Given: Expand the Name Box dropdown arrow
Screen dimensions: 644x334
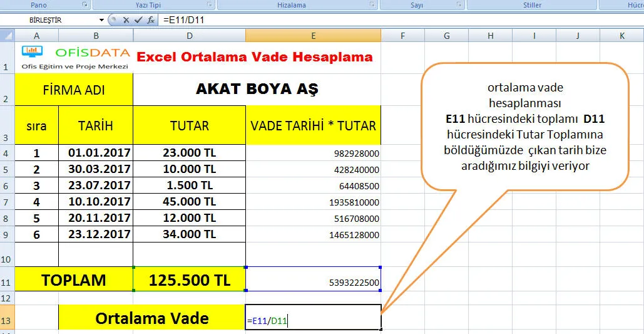Looking at the screenshot, I should pos(102,20).
